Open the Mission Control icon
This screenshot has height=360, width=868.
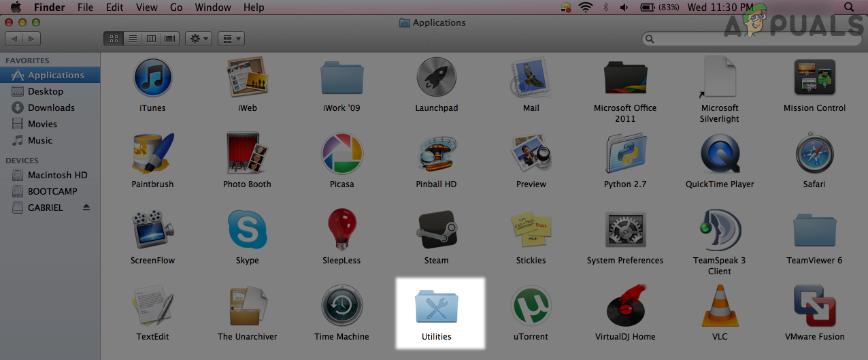coord(814,78)
